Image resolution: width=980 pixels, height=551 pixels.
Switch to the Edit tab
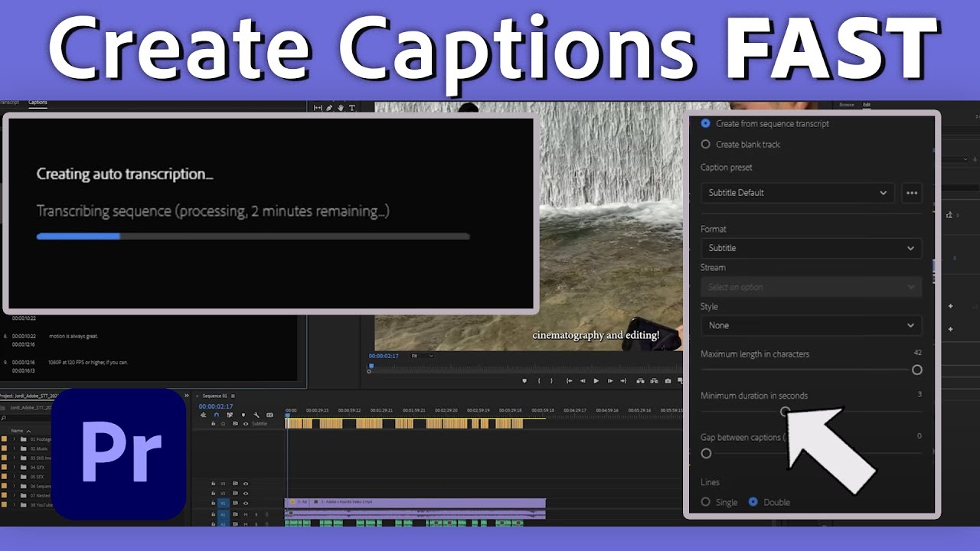[867, 105]
